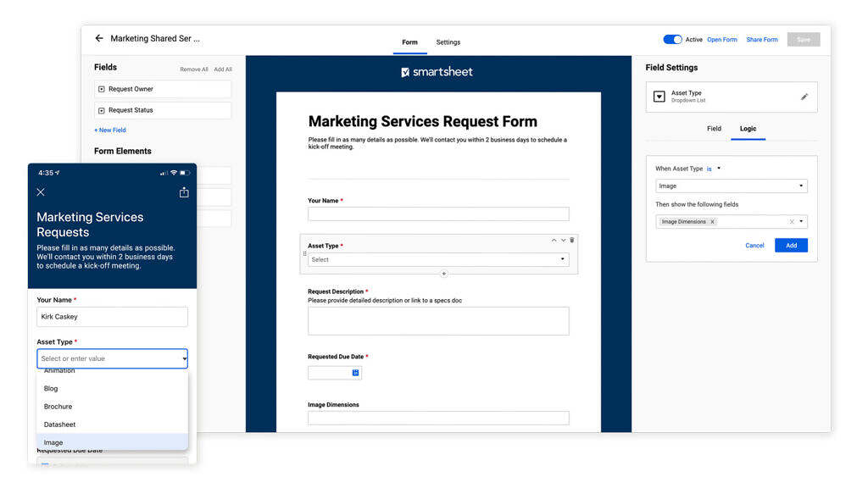Screen dimensions: 868x488
Task: Click the Request Description text area
Action: (x=438, y=321)
